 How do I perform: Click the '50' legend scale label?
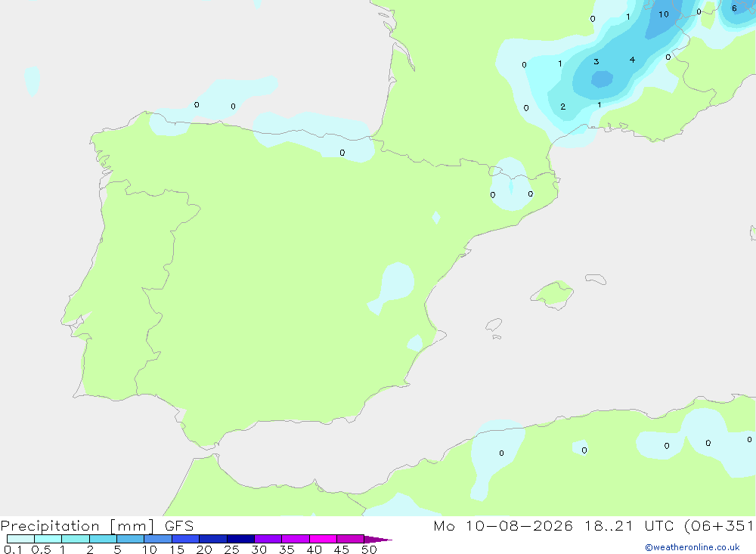coord(369,549)
